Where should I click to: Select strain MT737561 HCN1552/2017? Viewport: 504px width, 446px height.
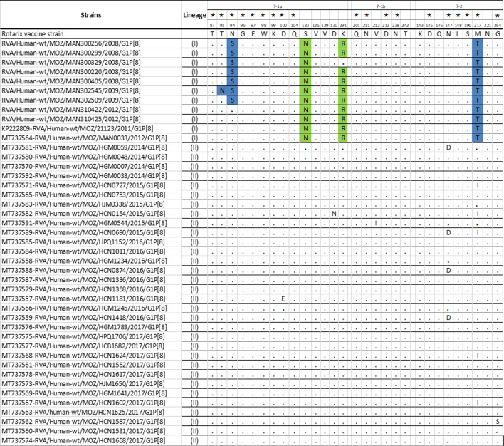pyautogui.click(x=83, y=365)
